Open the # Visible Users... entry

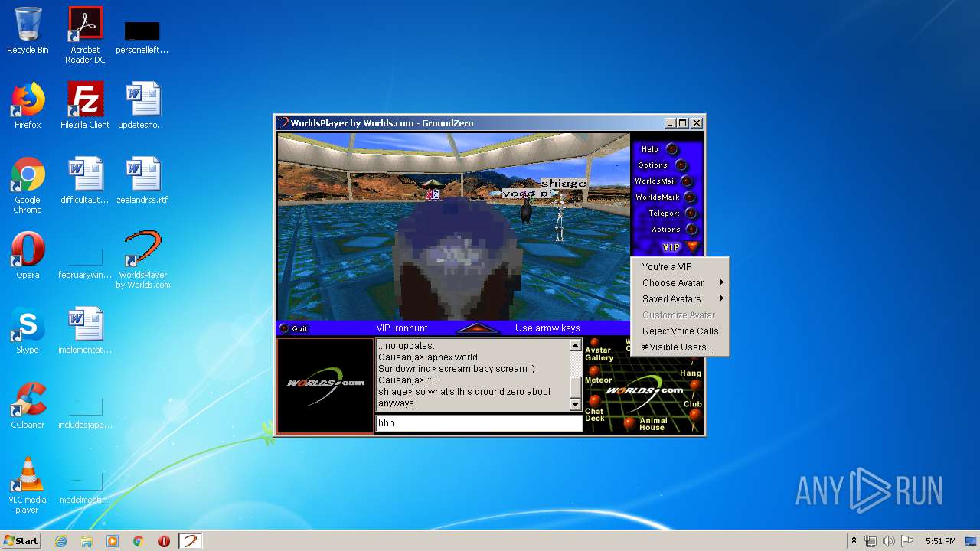pyautogui.click(x=680, y=347)
